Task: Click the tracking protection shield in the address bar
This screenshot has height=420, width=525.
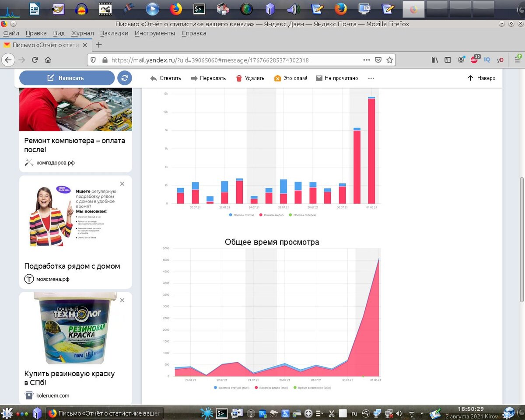Action: coord(93,60)
